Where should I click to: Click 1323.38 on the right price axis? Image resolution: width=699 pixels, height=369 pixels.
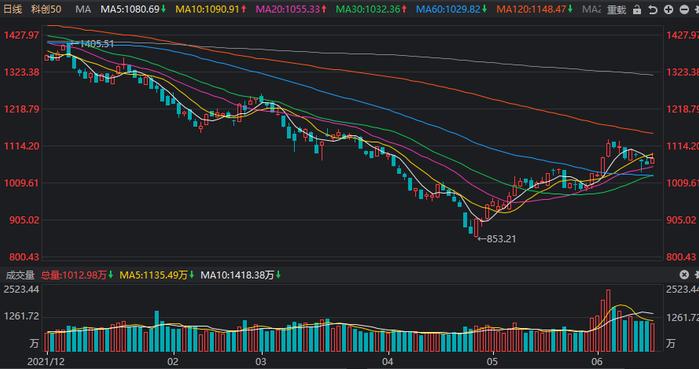(x=682, y=72)
